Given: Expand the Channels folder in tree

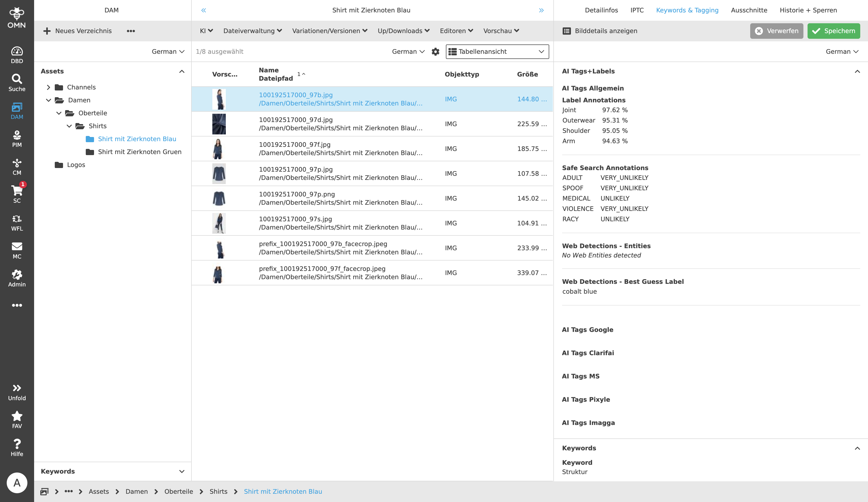Looking at the screenshot, I should click(49, 87).
